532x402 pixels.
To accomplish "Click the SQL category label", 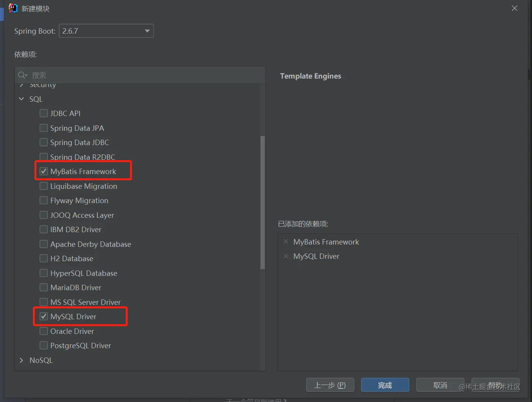I will point(36,99).
